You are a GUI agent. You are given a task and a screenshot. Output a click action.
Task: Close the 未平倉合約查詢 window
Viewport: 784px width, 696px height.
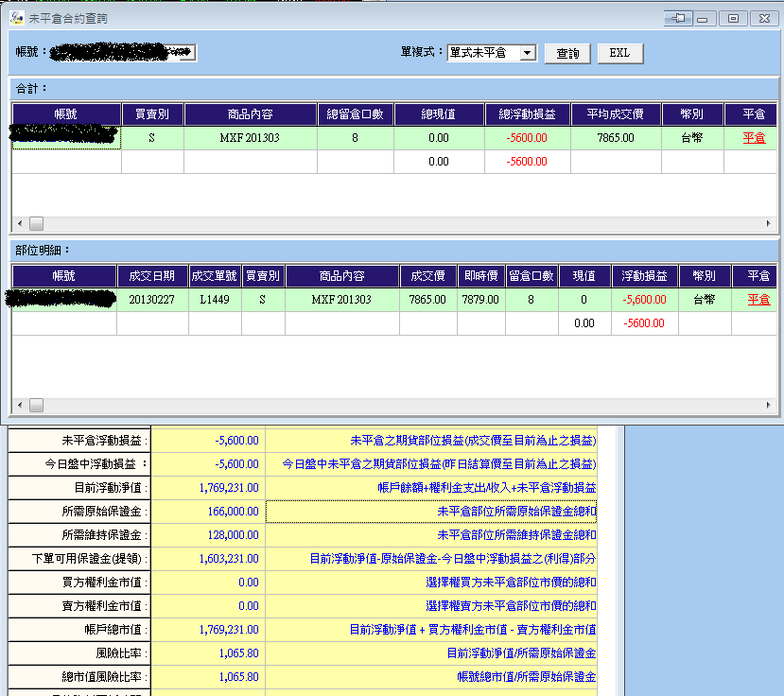click(764, 19)
